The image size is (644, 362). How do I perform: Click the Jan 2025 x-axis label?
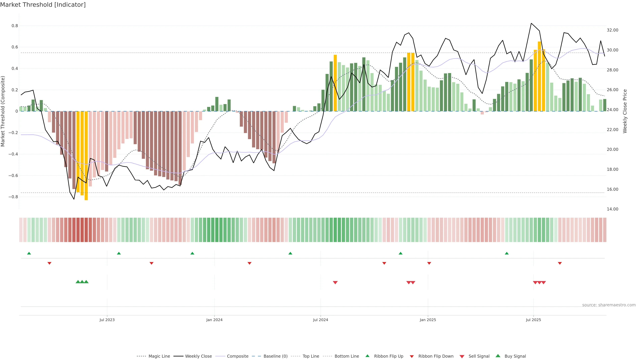point(428,320)
